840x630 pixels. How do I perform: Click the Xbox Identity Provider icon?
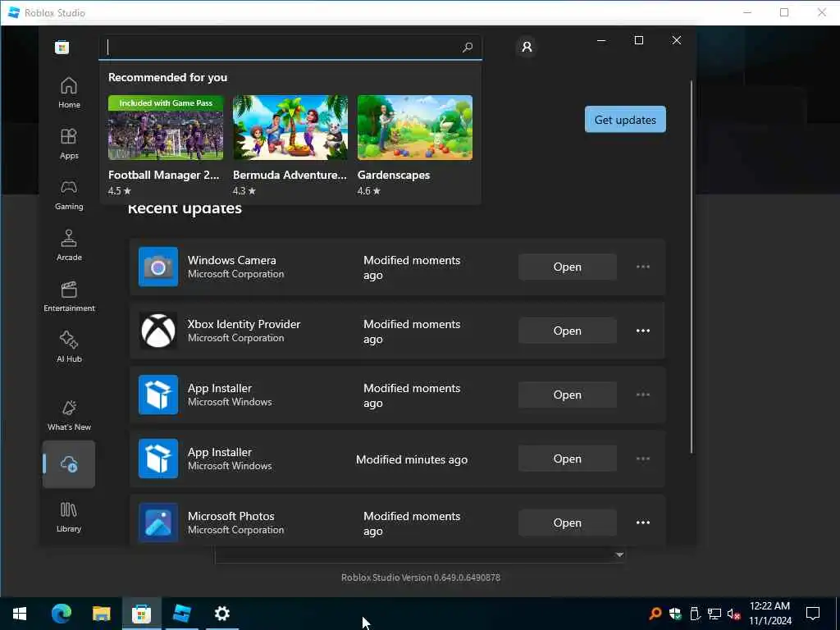coord(158,331)
